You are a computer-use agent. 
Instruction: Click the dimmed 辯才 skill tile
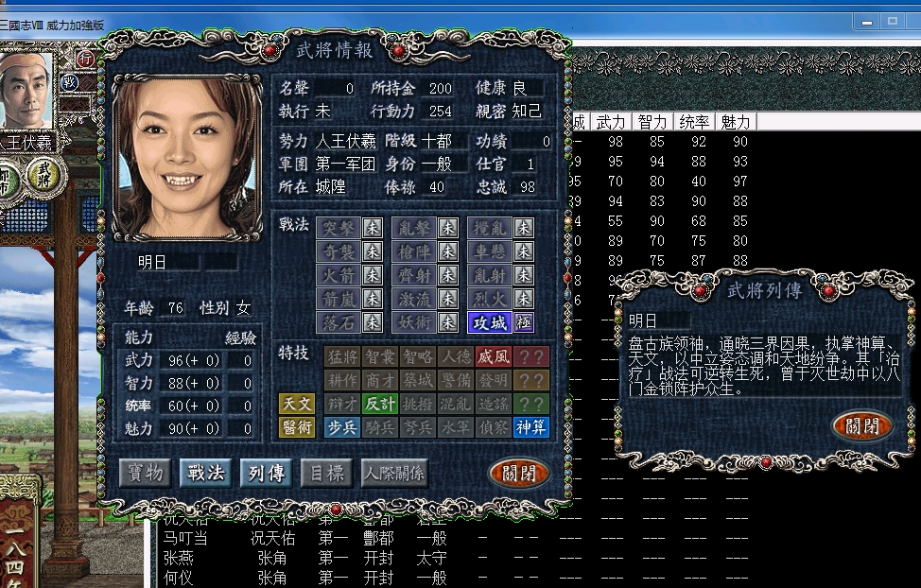click(342, 404)
